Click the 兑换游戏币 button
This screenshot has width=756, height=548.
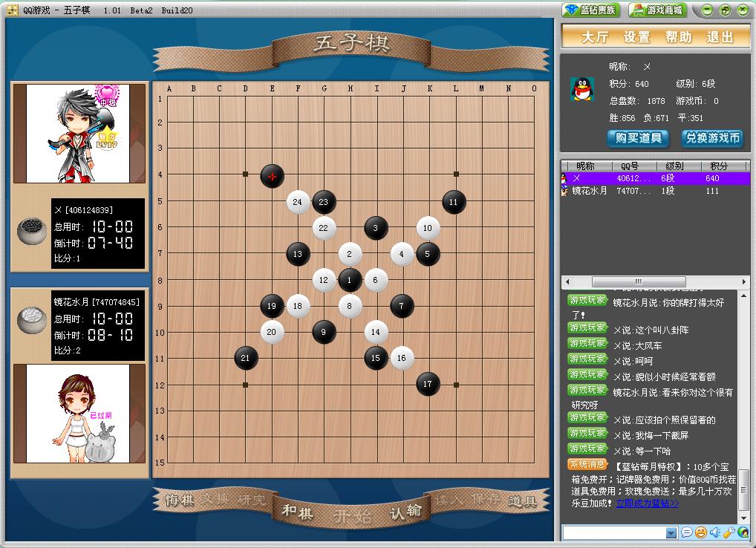point(713,138)
